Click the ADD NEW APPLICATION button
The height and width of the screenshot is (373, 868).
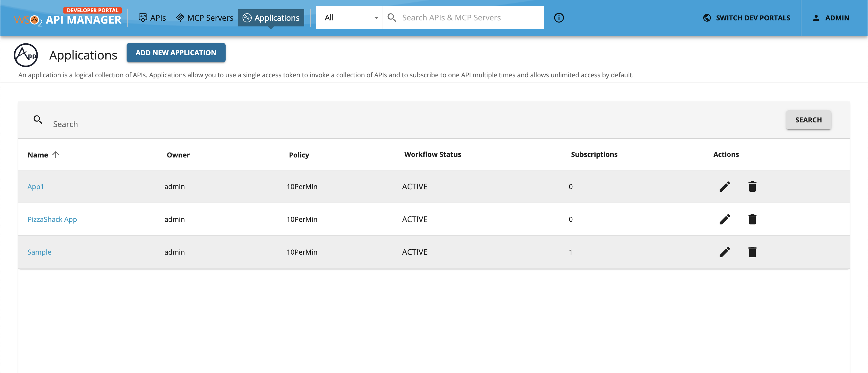(176, 53)
